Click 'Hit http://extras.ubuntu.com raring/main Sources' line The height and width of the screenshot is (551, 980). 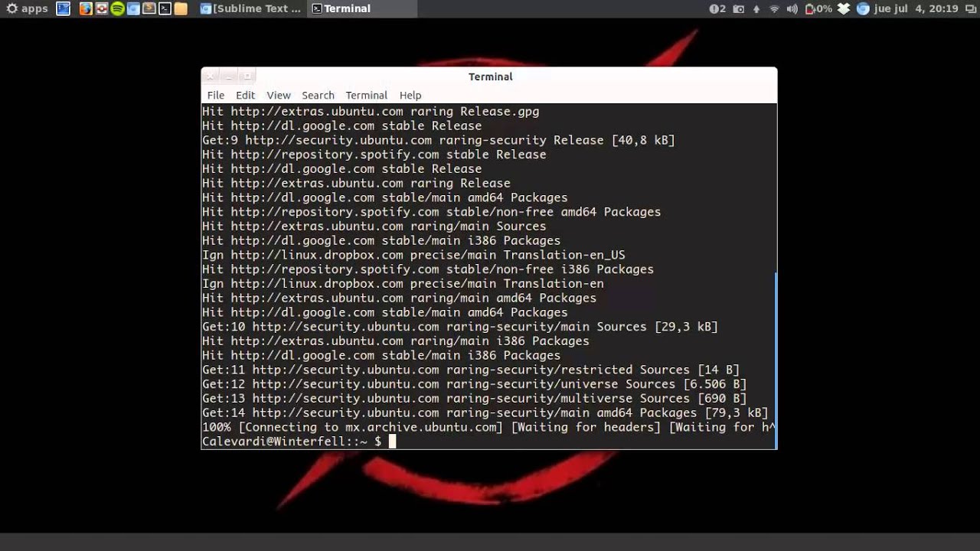(374, 226)
